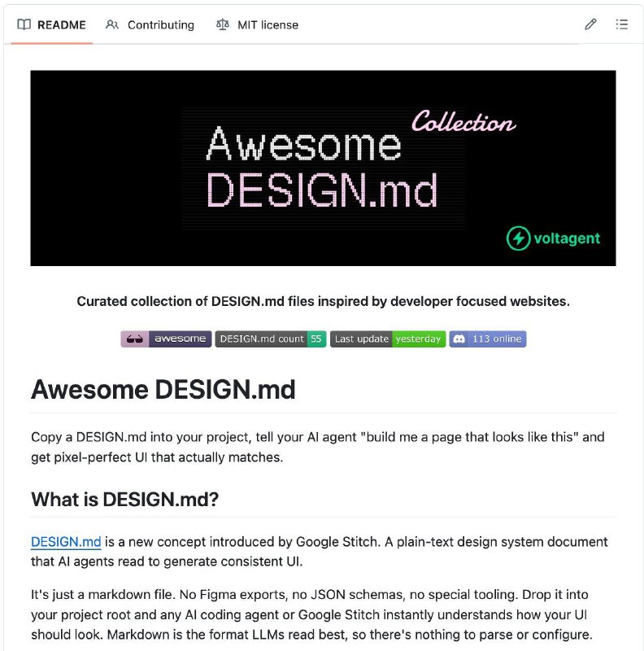Click the pixelated Awesome DESIGN.md banner title
This screenshot has height=651, width=644.
321,167
